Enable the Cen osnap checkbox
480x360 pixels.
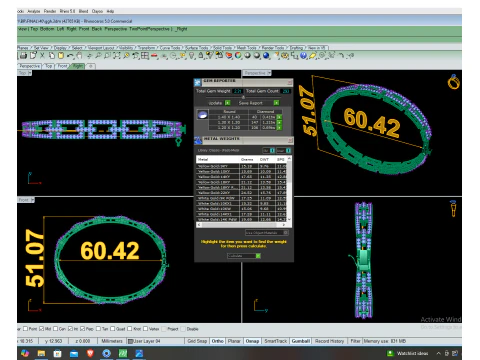pos(55,329)
